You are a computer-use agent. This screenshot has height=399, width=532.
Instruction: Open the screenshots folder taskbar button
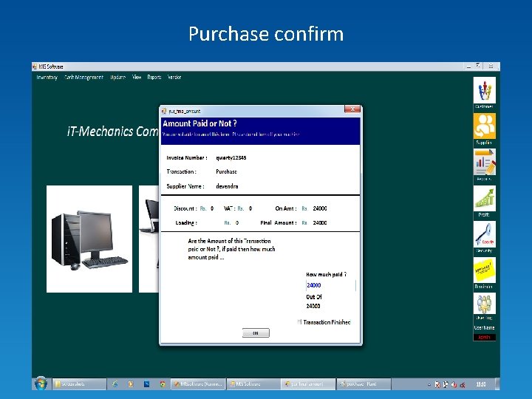point(79,384)
